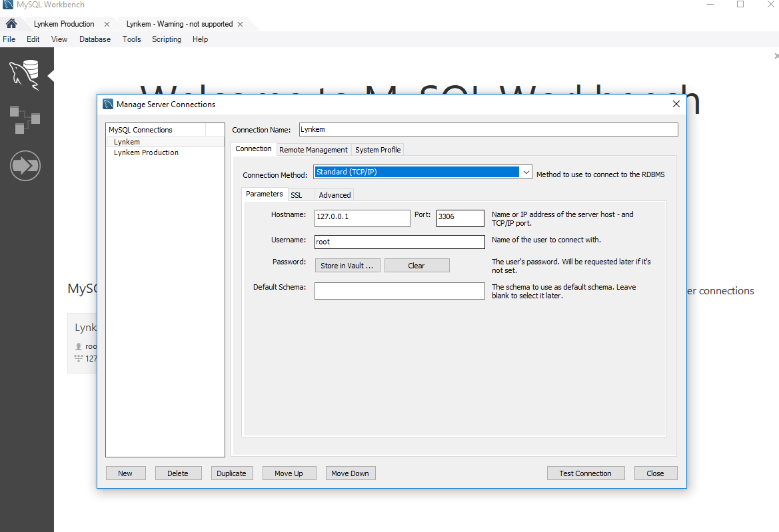Open the File menu
The image size is (779, 532).
[9, 39]
